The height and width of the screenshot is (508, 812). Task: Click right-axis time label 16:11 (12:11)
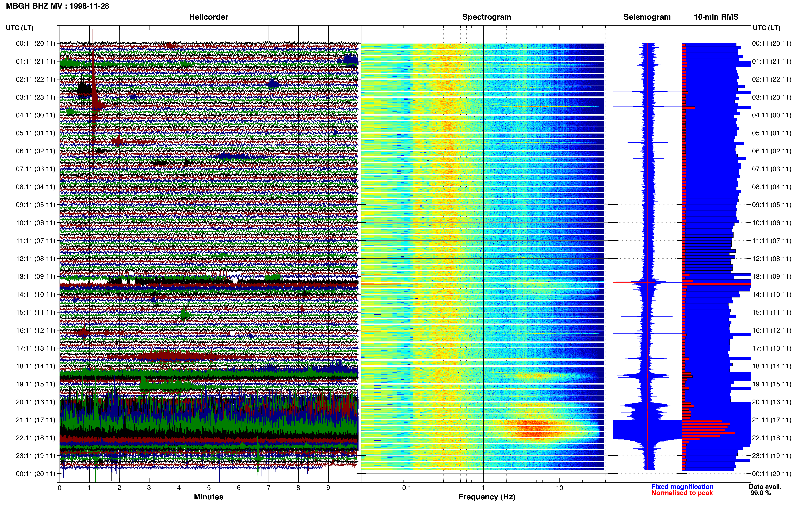coord(772,330)
